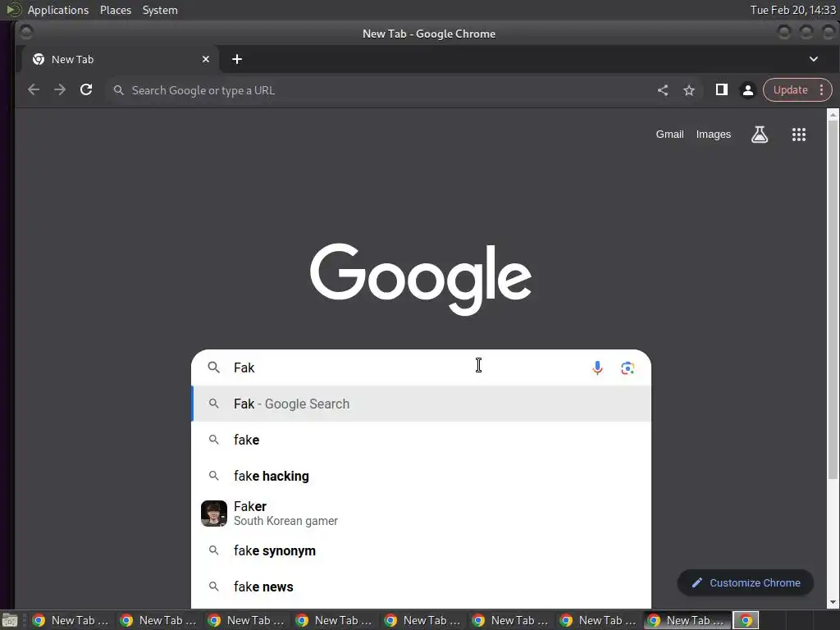This screenshot has width=840, height=630.
Task: Reload the page with refresh icon
Action: click(86, 90)
